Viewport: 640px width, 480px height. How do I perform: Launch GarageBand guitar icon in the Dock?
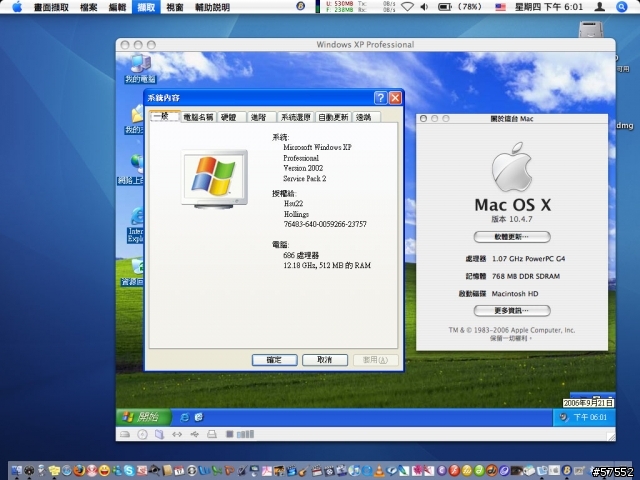tap(304, 470)
